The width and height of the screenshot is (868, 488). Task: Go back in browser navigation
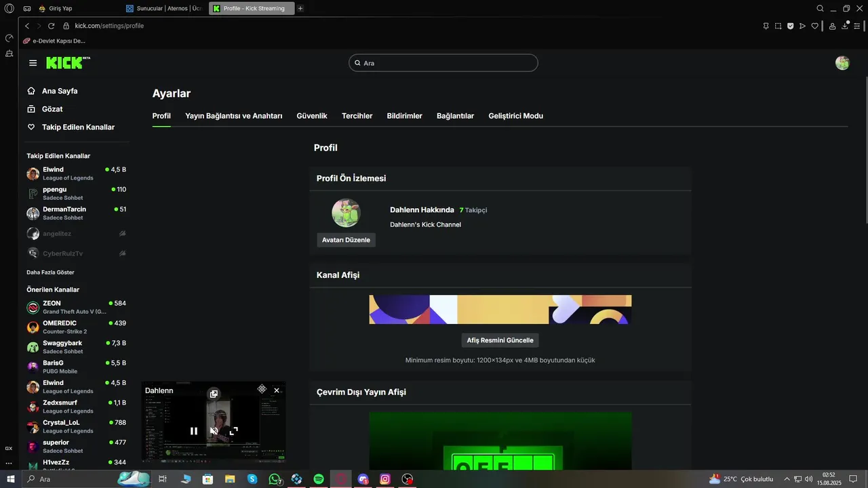[27, 26]
